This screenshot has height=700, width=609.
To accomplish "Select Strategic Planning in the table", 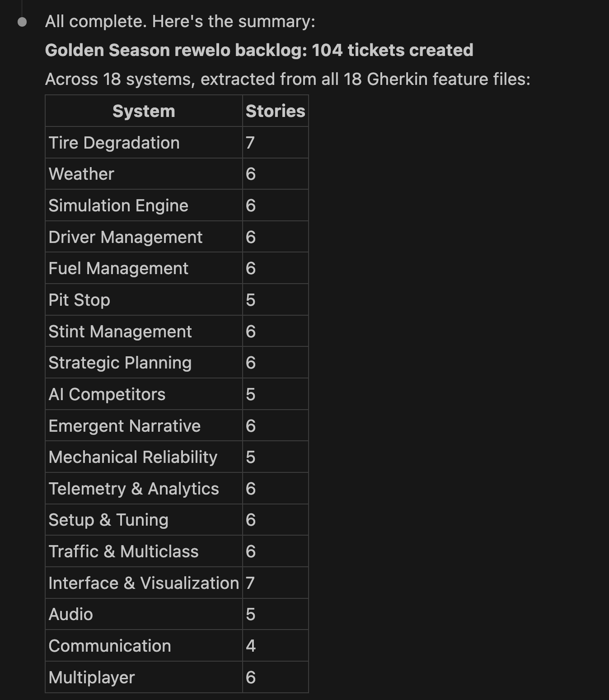I will click(144, 363).
